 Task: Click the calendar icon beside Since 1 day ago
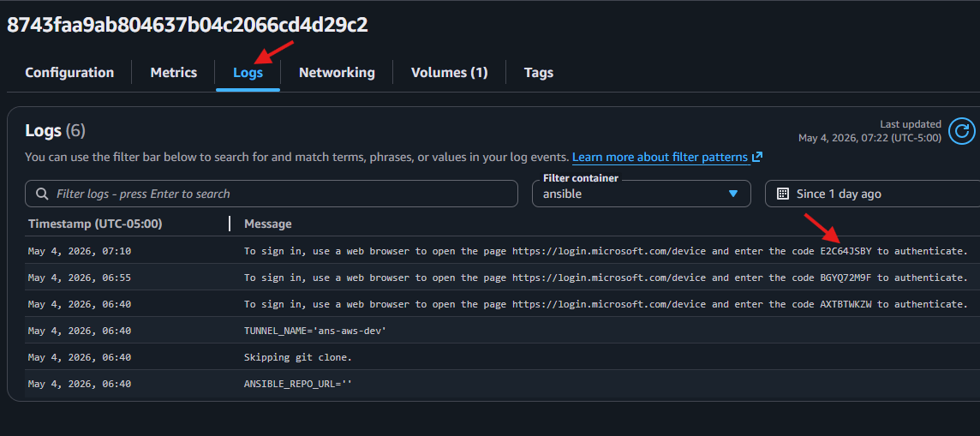coord(782,194)
